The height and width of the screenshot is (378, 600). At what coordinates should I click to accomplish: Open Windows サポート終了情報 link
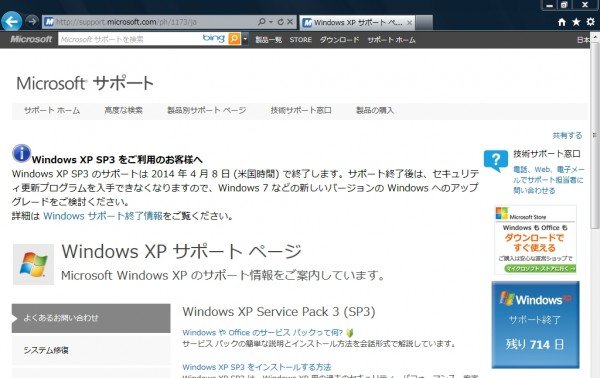tap(103, 216)
